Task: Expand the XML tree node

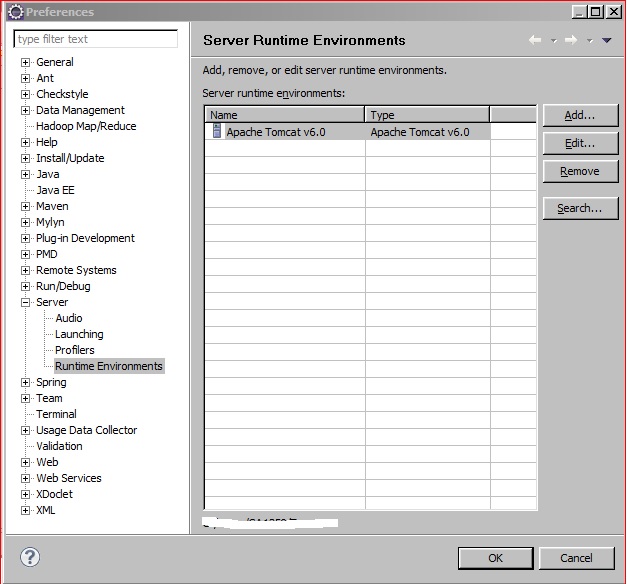Action: point(26,510)
